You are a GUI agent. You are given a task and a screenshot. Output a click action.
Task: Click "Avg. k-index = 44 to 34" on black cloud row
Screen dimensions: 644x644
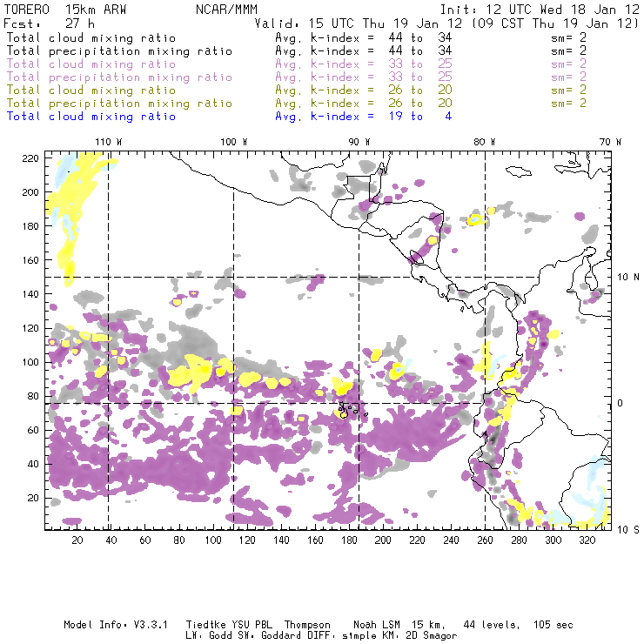(x=364, y=38)
